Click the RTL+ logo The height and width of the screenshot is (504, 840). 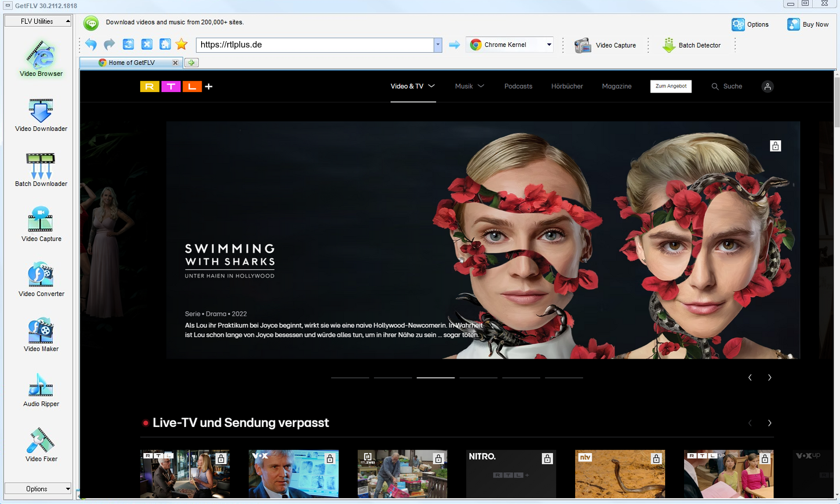[x=176, y=86]
